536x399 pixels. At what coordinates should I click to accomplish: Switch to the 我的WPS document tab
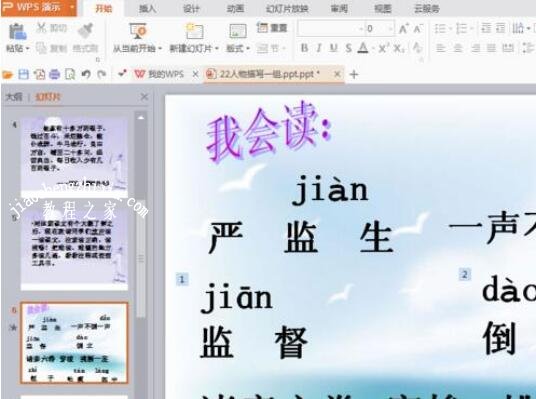tap(159, 74)
